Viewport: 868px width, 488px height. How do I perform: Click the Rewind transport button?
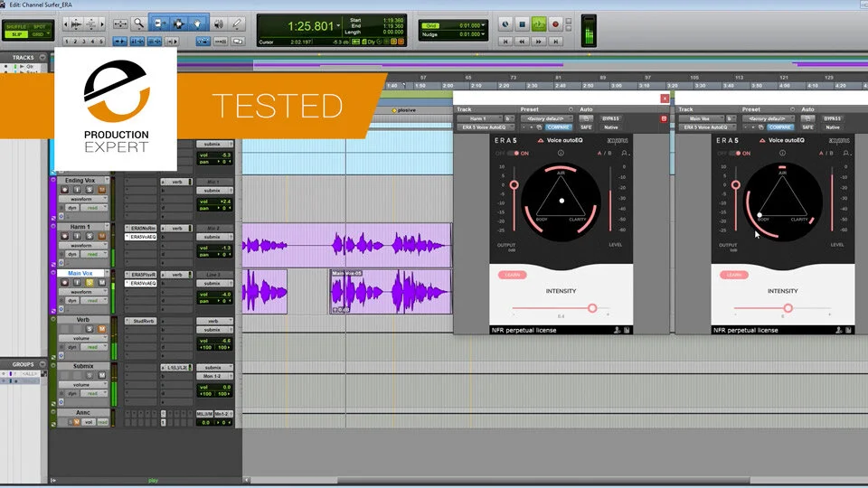click(522, 42)
